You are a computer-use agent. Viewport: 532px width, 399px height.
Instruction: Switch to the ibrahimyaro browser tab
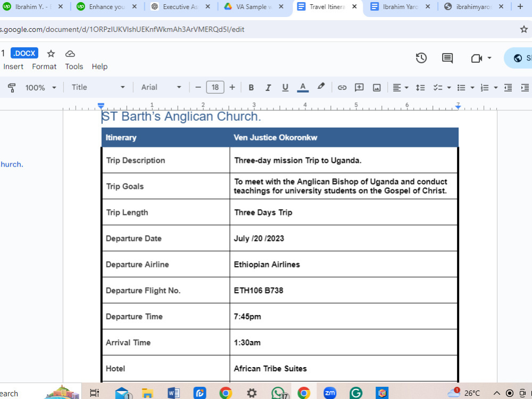point(473,7)
